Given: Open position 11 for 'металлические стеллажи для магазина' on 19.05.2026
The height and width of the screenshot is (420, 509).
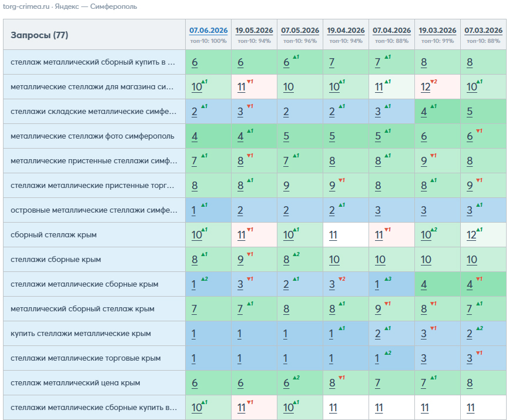Looking at the screenshot, I should (241, 87).
